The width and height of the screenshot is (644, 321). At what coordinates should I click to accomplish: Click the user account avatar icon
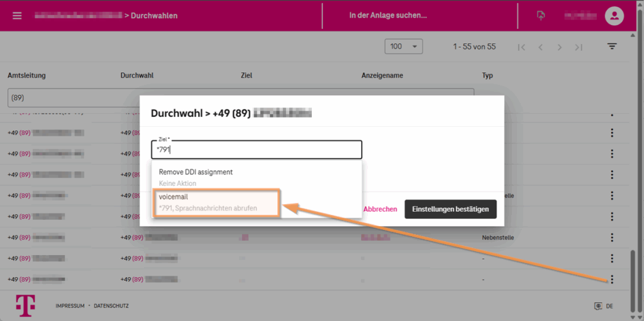(614, 16)
